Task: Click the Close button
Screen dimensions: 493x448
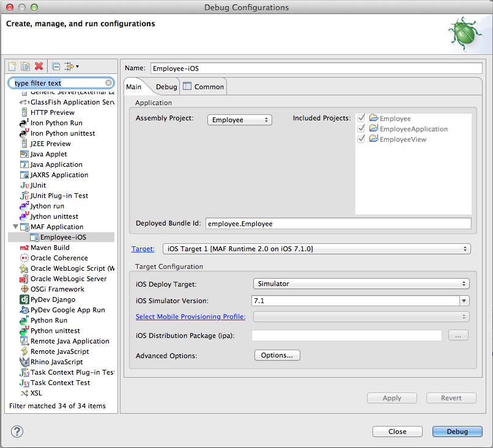Action: [398, 431]
